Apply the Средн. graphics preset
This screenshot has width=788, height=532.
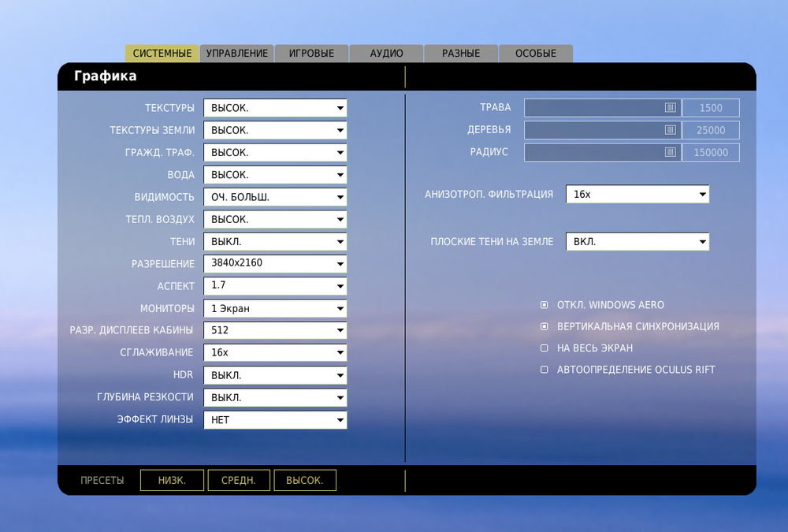pos(238,479)
